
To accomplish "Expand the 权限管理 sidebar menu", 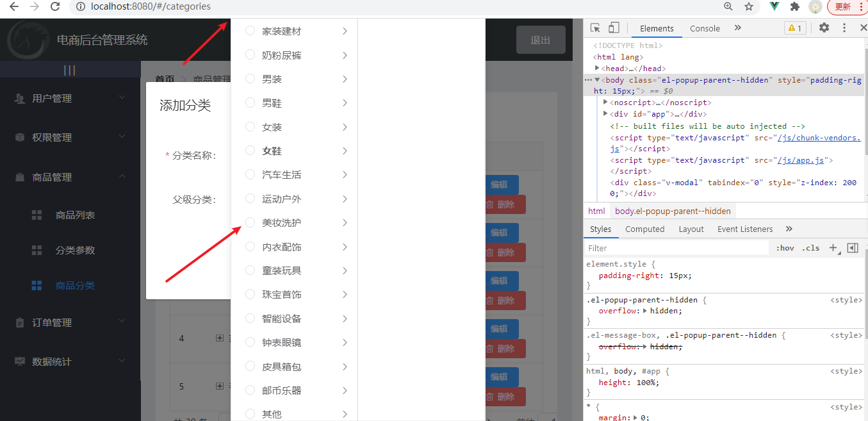I will tap(70, 137).
